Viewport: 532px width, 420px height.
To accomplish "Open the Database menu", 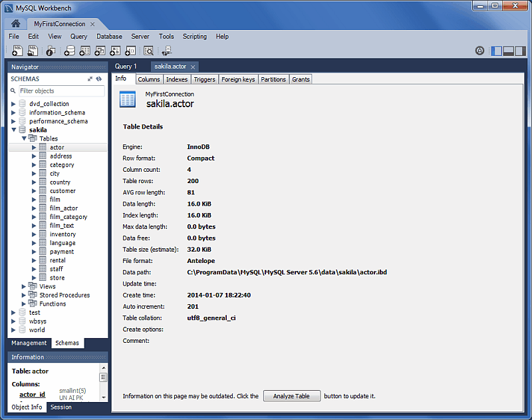I will click(x=109, y=37).
